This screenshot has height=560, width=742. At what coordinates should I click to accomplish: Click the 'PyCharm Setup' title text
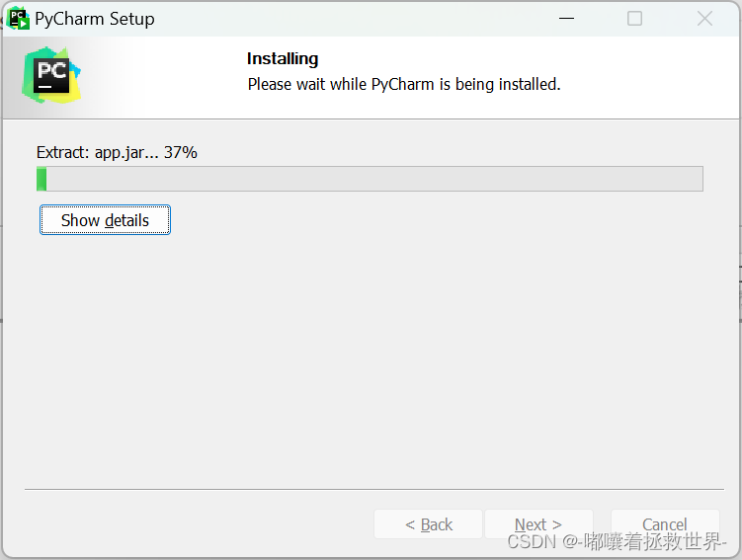[x=95, y=19]
